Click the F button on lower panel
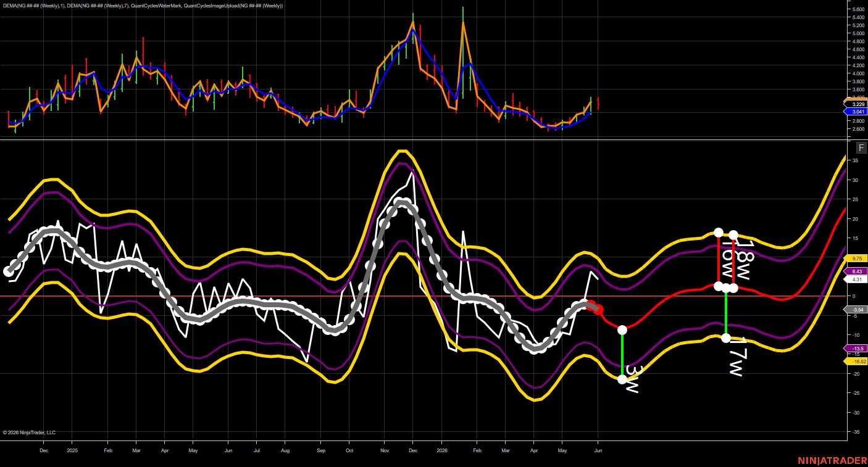 tap(861, 147)
